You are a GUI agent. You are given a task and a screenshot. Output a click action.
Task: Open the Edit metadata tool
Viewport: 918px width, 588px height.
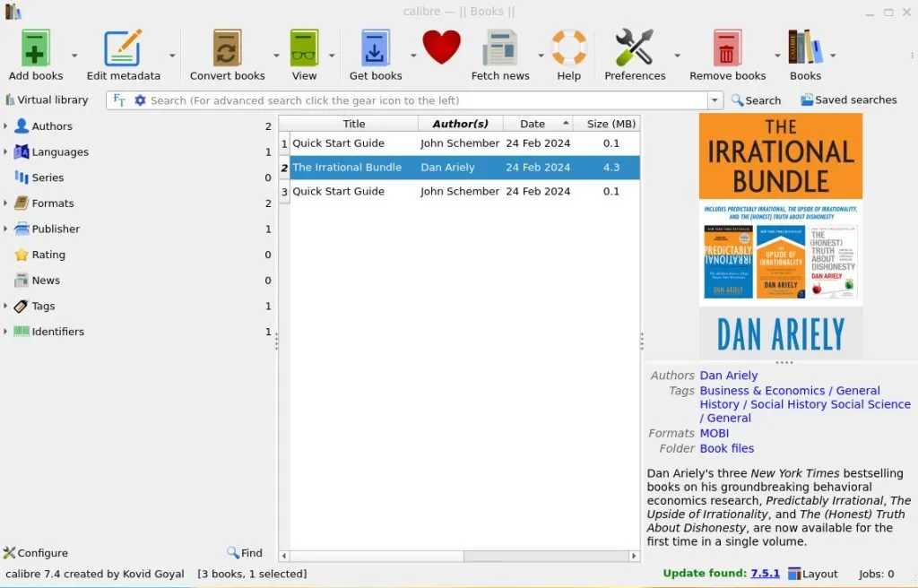click(x=123, y=48)
